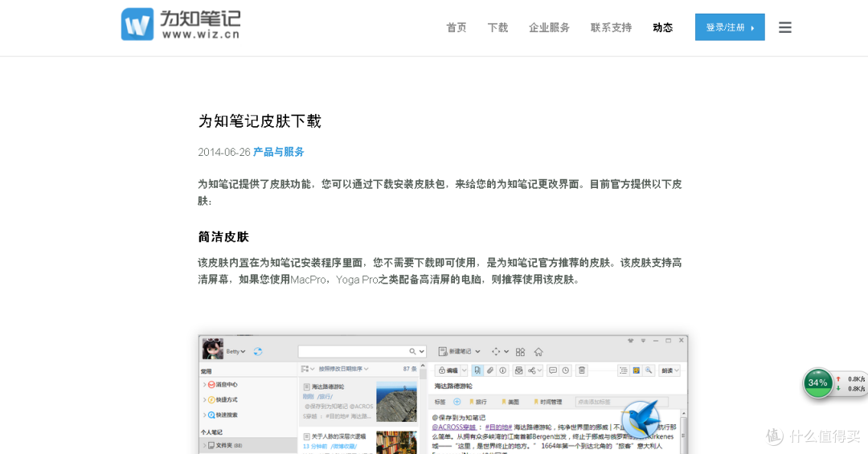Image resolution: width=868 pixels, height=454 pixels.
Task: Open the hamburger menu in the site header
Action: (784, 27)
